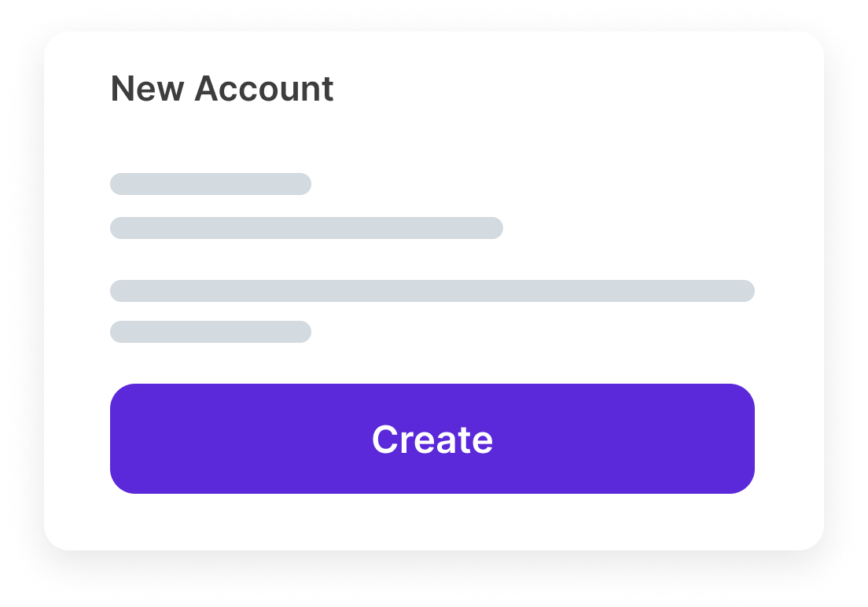Click the short gray bar just above Create
This screenshot has width=868, height=607.
211,332
